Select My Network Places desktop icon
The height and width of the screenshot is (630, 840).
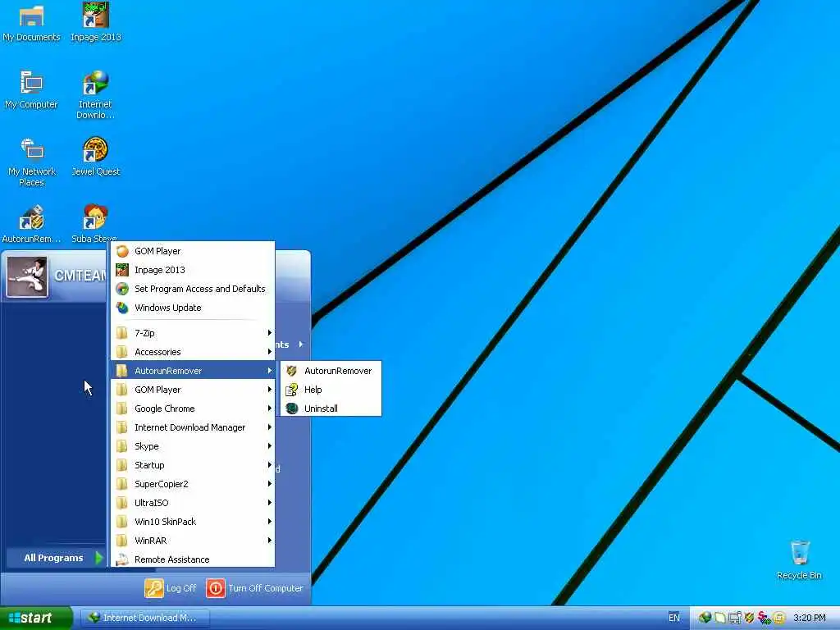tap(32, 162)
